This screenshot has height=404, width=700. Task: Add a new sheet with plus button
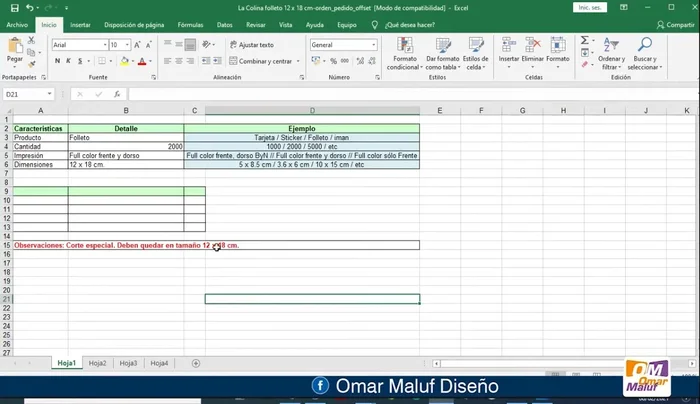click(x=196, y=363)
